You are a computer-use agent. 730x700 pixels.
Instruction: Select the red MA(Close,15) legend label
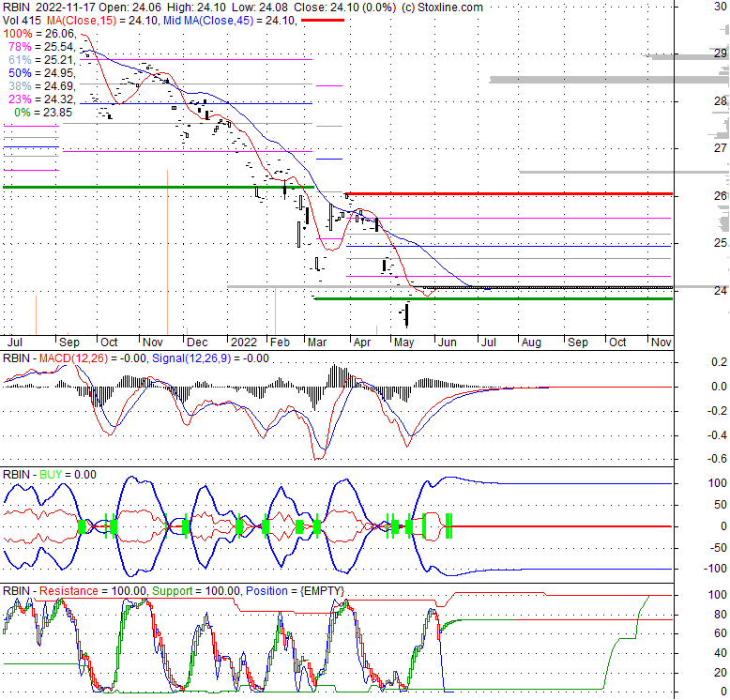(82, 21)
